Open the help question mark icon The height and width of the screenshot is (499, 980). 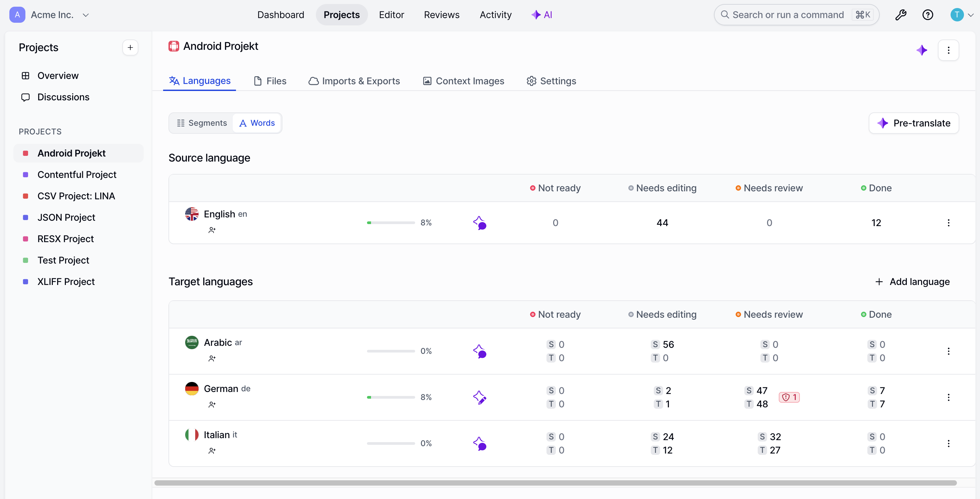click(928, 15)
